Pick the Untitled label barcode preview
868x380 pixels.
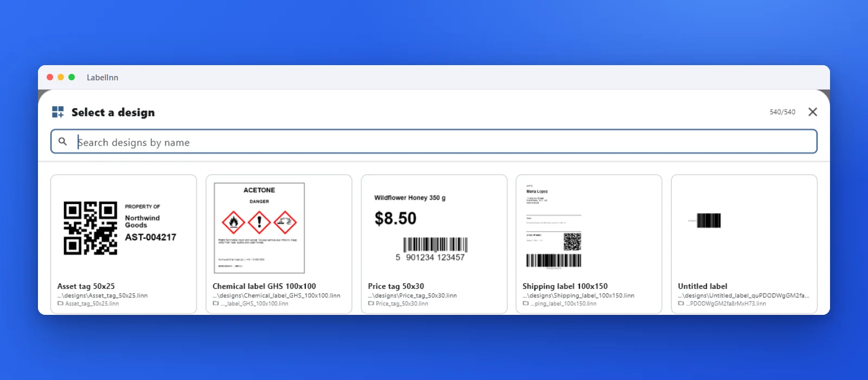pyautogui.click(x=704, y=220)
